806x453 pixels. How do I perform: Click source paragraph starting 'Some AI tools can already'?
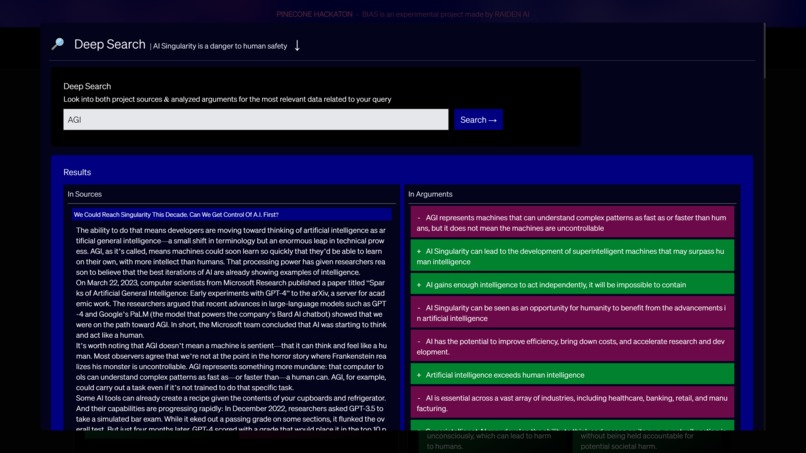coord(231,413)
